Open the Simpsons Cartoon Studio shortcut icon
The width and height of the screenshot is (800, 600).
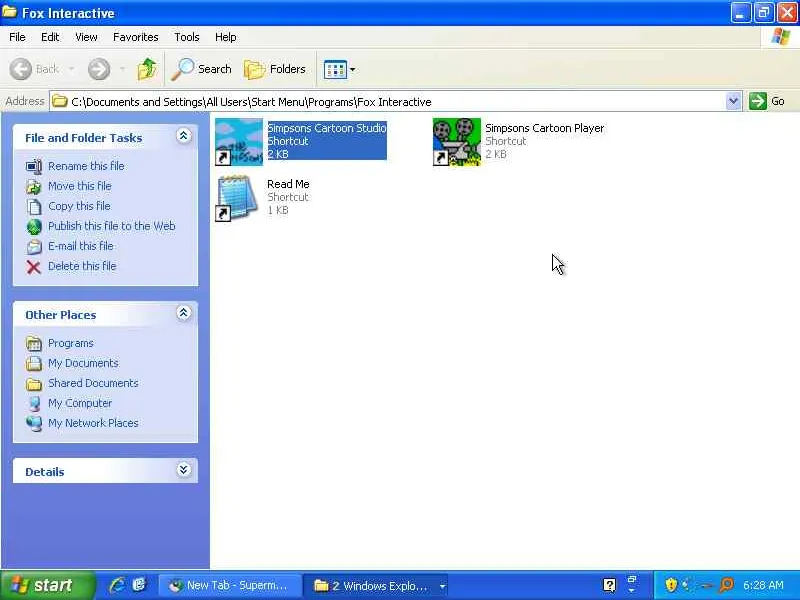click(x=239, y=142)
